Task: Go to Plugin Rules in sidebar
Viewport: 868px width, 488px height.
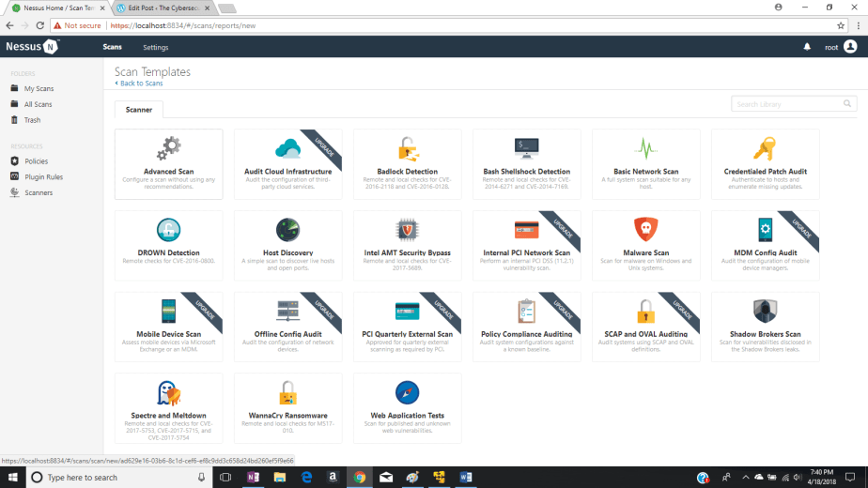Action: click(43, 176)
